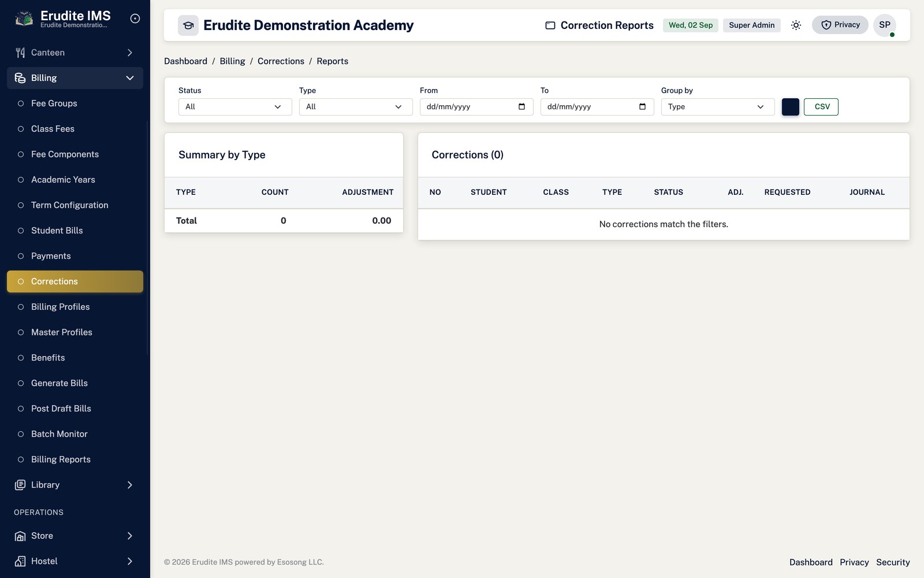Screen dimensions: 924x578
Task: Click the footer Privacy link
Action: pos(854,562)
